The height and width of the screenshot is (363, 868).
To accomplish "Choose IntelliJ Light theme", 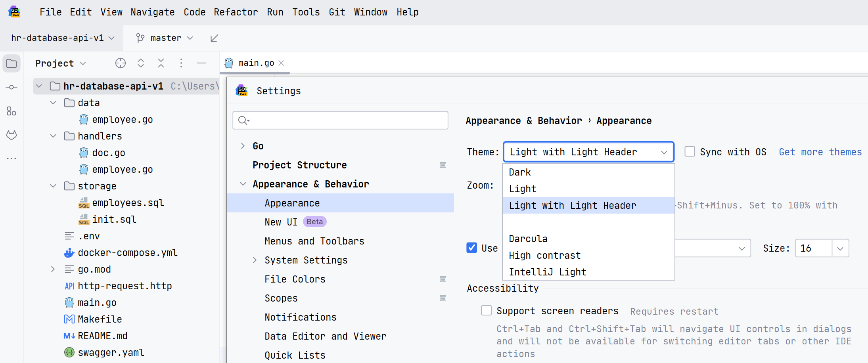I will click(x=588, y=272).
